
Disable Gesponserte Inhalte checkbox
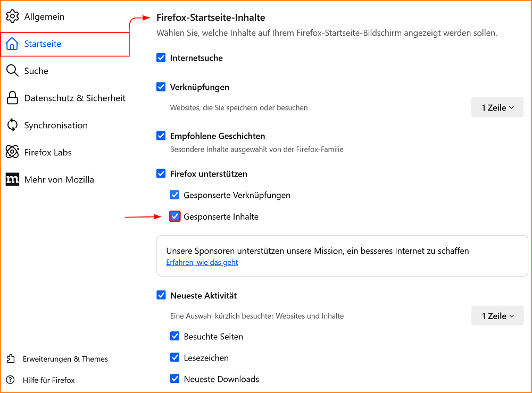(x=174, y=216)
